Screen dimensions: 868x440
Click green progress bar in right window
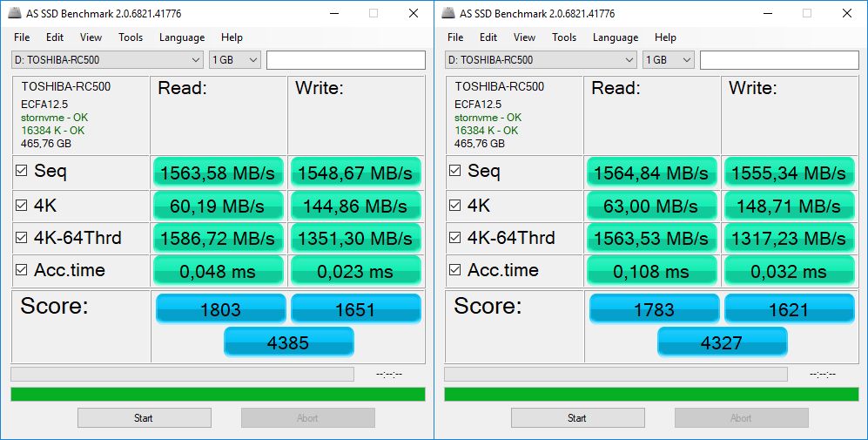tap(651, 394)
